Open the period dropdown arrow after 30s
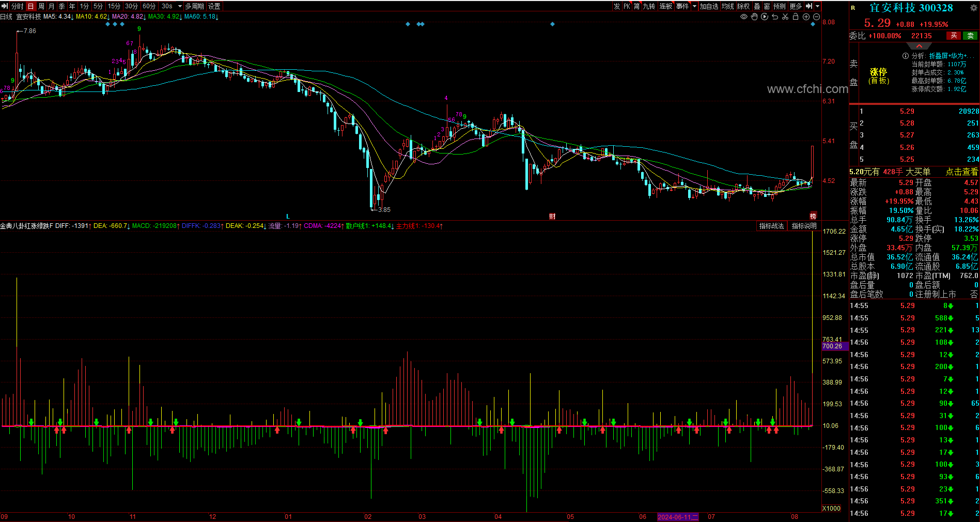The height and width of the screenshot is (522, 980). [180, 6]
